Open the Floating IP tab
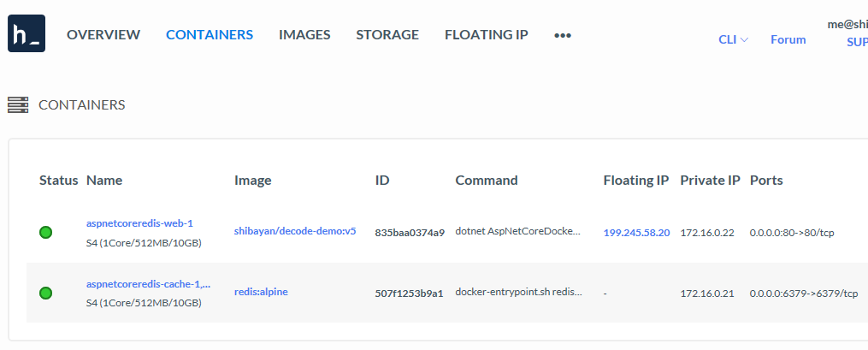The image size is (868, 350). [487, 35]
